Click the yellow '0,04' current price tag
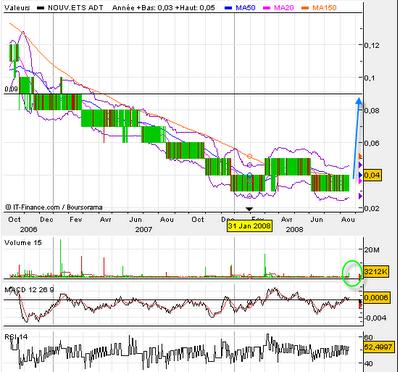This screenshot has height=372, width=400. pos(373,175)
